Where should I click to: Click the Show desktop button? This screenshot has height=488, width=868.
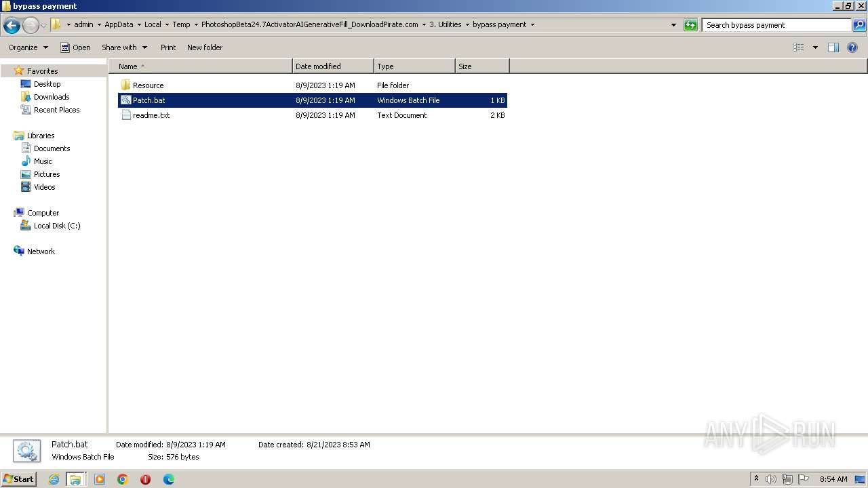[860, 479]
